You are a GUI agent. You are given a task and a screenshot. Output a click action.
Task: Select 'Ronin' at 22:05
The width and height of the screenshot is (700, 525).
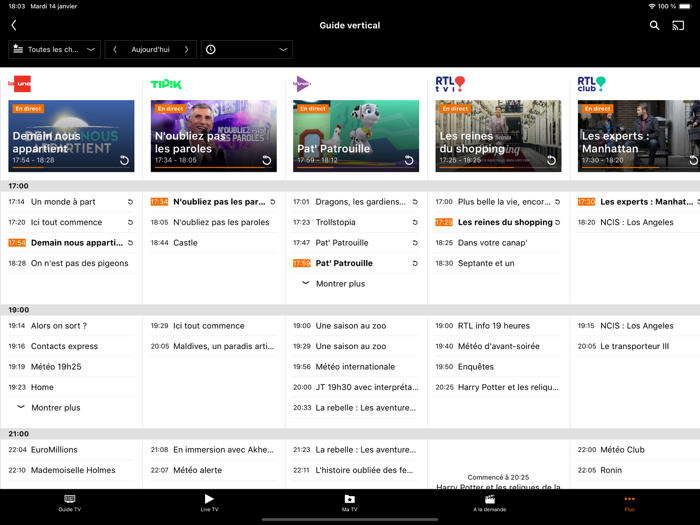point(638,471)
